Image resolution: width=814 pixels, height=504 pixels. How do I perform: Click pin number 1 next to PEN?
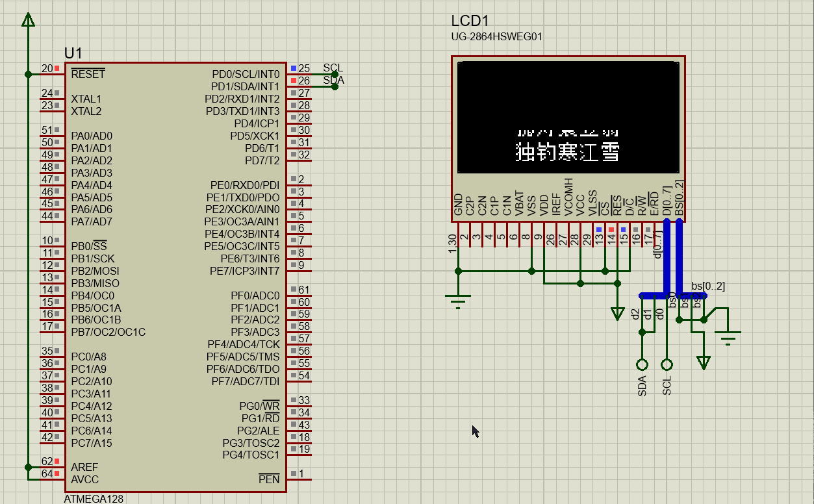[301, 473]
